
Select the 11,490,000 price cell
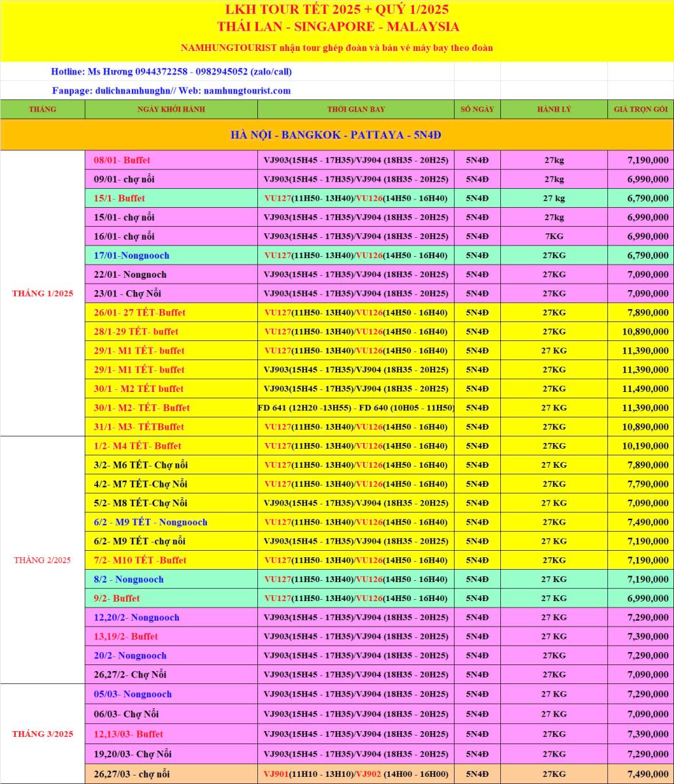[640, 389]
